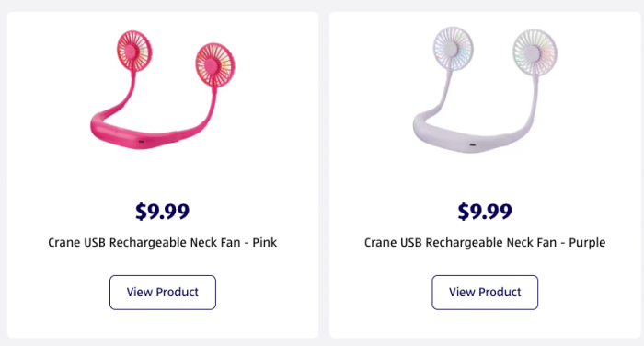Click View Product for the purple fan

tap(485, 293)
